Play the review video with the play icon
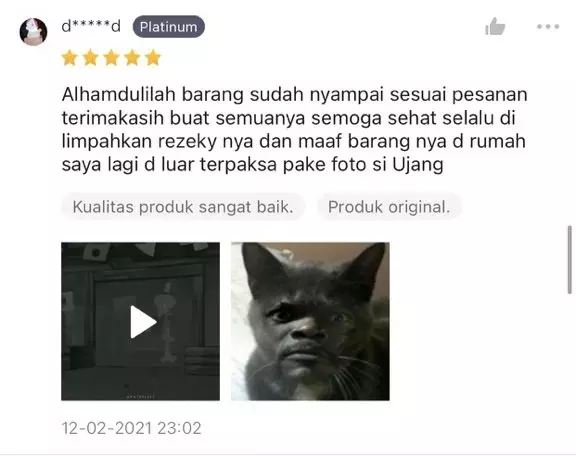Image resolution: width=576 pixels, height=456 pixels. point(143,322)
